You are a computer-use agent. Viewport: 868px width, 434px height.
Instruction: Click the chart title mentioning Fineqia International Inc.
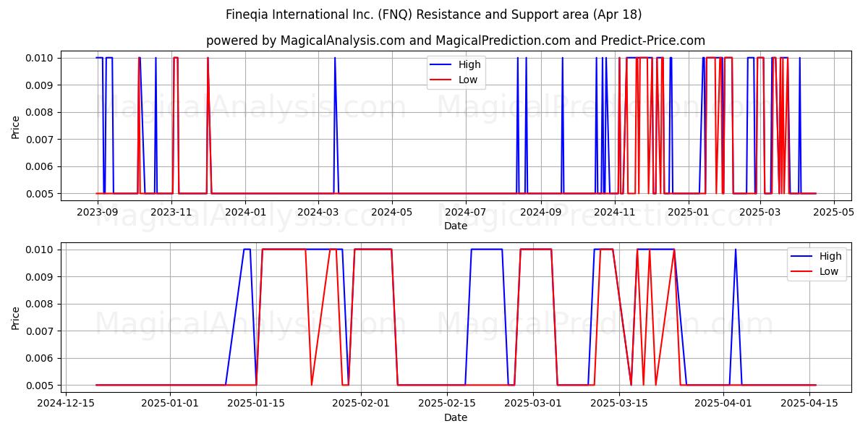pos(434,14)
